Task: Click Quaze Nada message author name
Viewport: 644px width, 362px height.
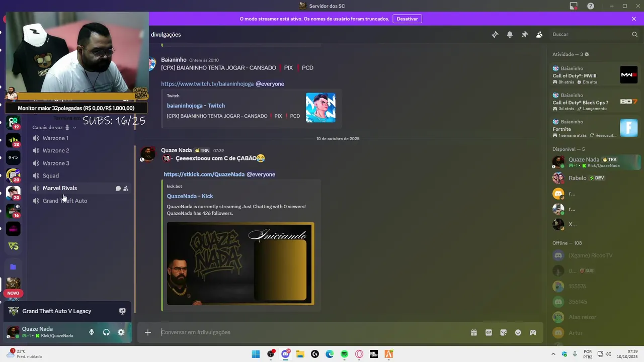Action: coord(176,150)
